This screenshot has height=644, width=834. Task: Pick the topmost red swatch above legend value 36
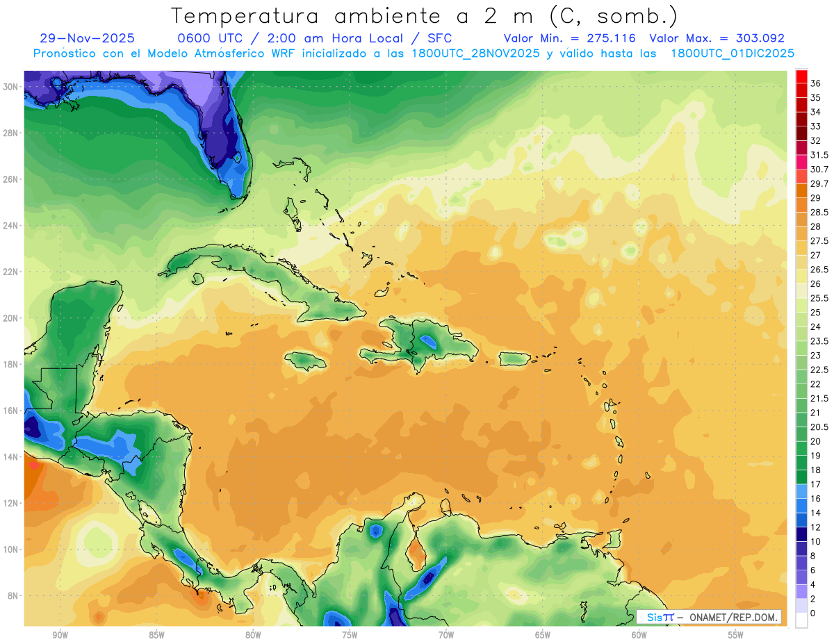(x=801, y=76)
